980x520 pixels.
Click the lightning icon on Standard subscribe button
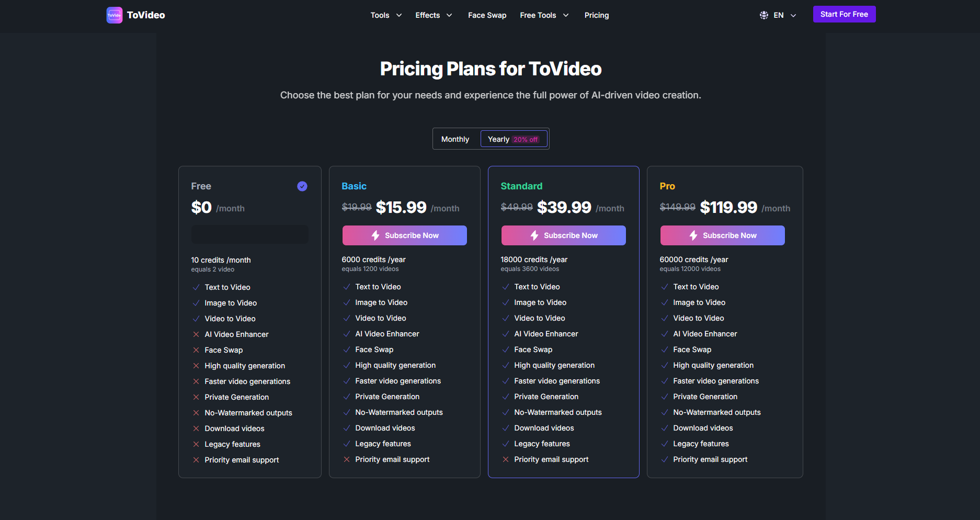534,235
